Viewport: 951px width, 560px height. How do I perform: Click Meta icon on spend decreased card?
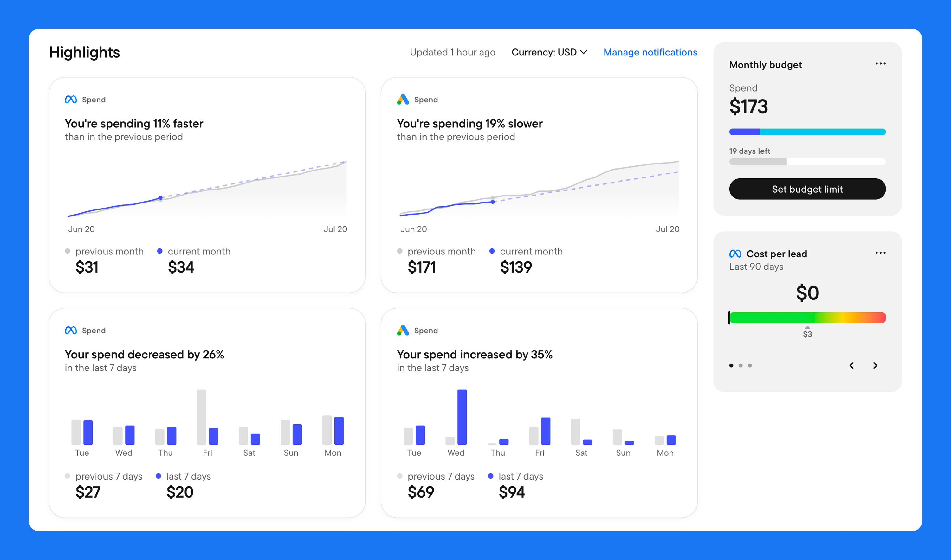pos(71,331)
